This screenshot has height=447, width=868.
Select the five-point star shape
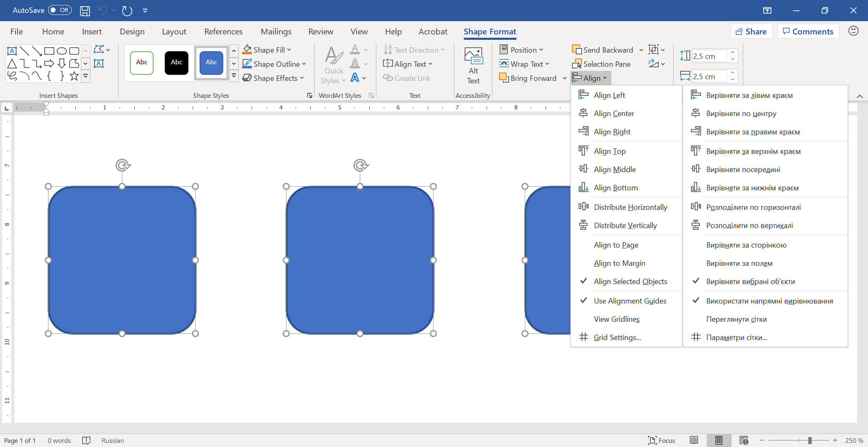74,76
